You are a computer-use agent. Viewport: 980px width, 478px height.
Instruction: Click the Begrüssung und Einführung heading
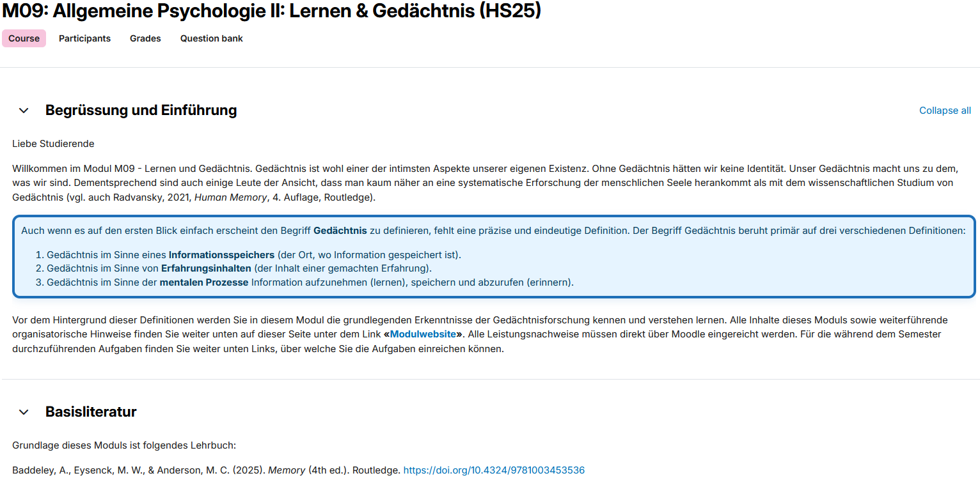pyautogui.click(x=141, y=111)
